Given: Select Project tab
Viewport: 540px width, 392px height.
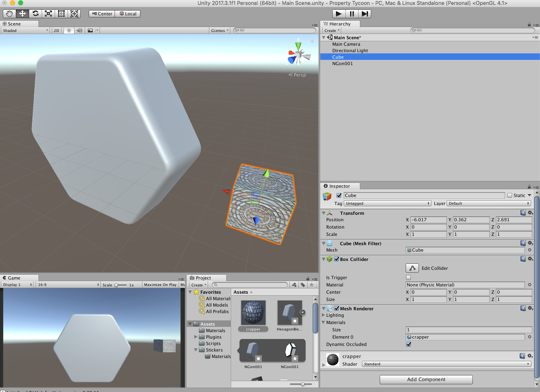Looking at the screenshot, I should [x=206, y=278].
